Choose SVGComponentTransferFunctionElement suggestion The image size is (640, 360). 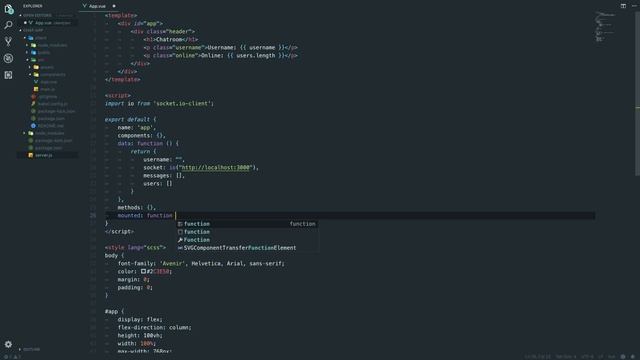point(247,248)
